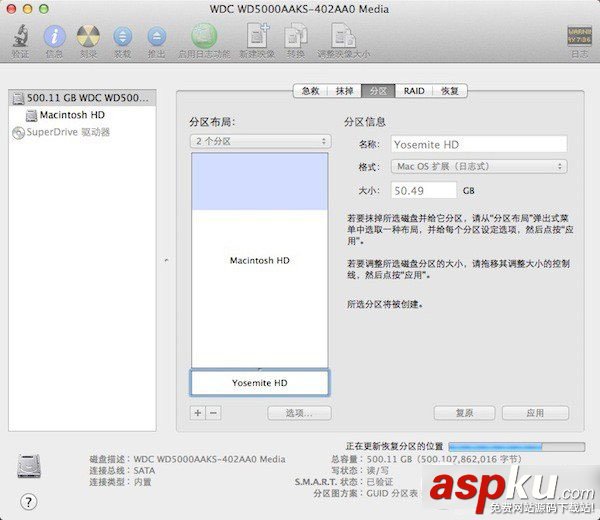600x520 pixels.
Task: Select the 500.11 GB WDC disk in sidebar
Action: tap(82, 98)
